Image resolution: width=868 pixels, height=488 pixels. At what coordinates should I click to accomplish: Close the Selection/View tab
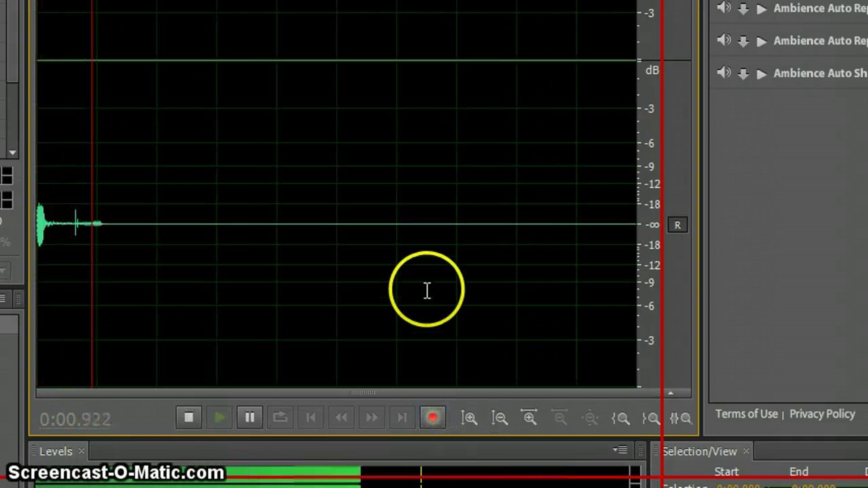(x=746, y=451)
